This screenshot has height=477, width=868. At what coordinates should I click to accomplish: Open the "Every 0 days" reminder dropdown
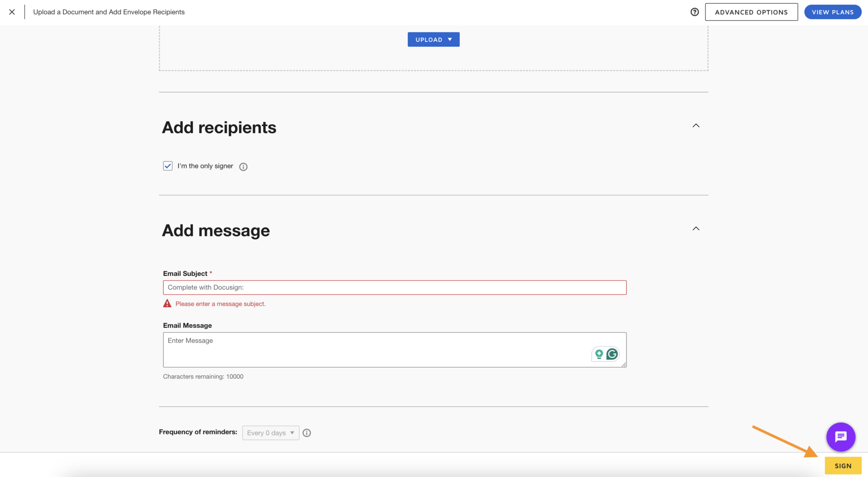point(270,433)
